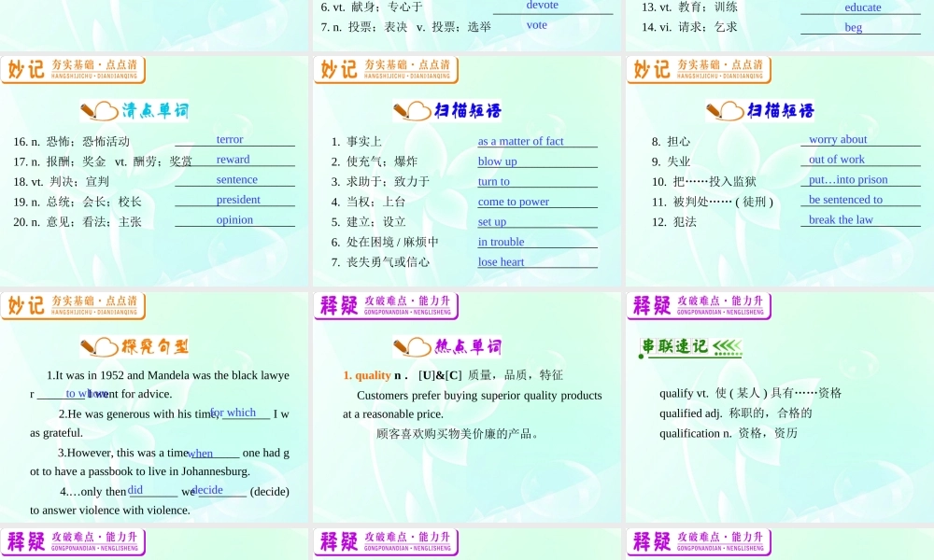Click the sentence 'Customers prefer buying superior quality products'

click(x=479, y=396)
